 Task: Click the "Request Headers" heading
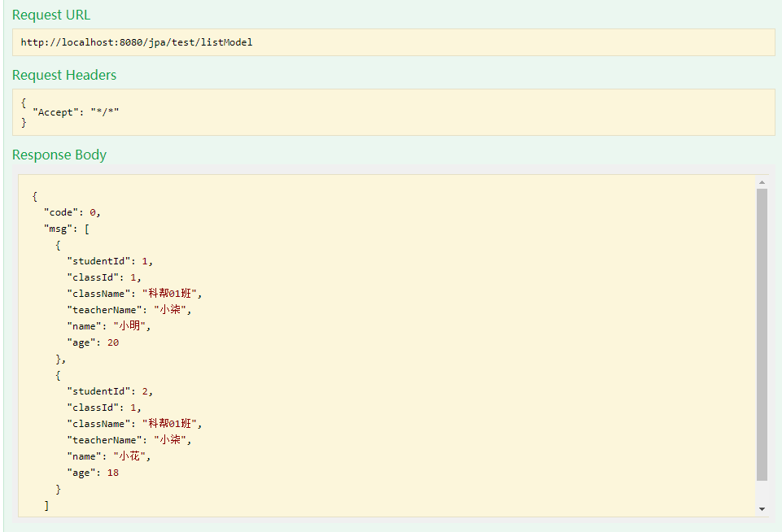pyautogui.click(x=64, y=75)
